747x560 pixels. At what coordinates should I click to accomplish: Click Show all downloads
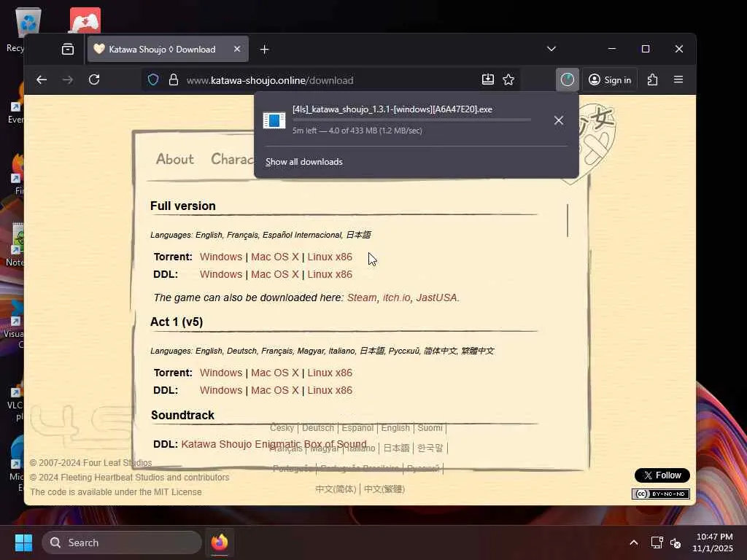pyautogui.click(x=304, y=162)
